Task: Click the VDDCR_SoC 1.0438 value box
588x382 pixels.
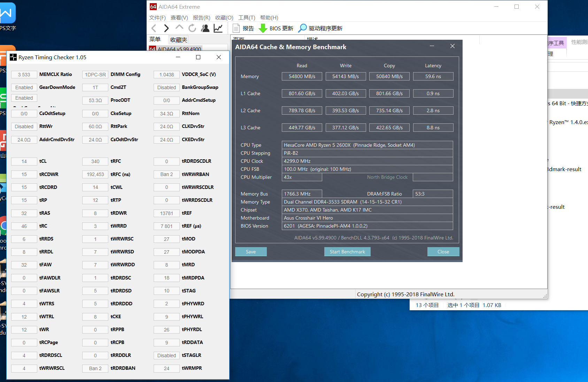Action: [x=167, y=75]
